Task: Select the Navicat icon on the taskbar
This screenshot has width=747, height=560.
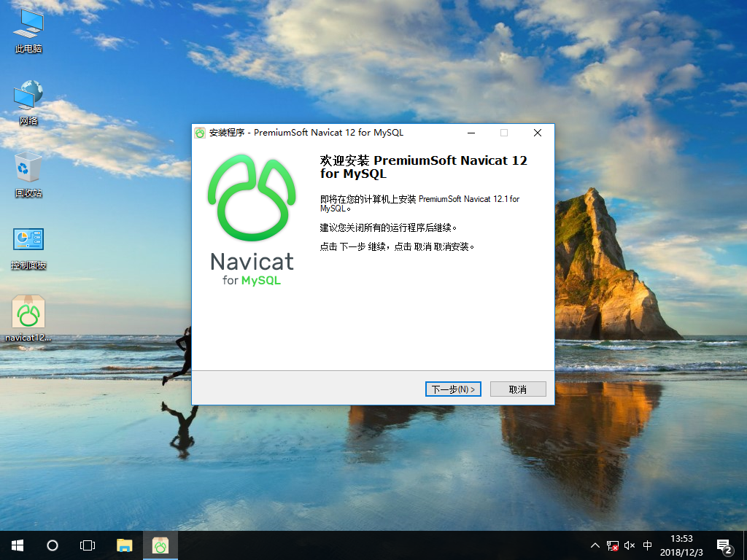Action: pyautogui.click(x=160, y=545)
